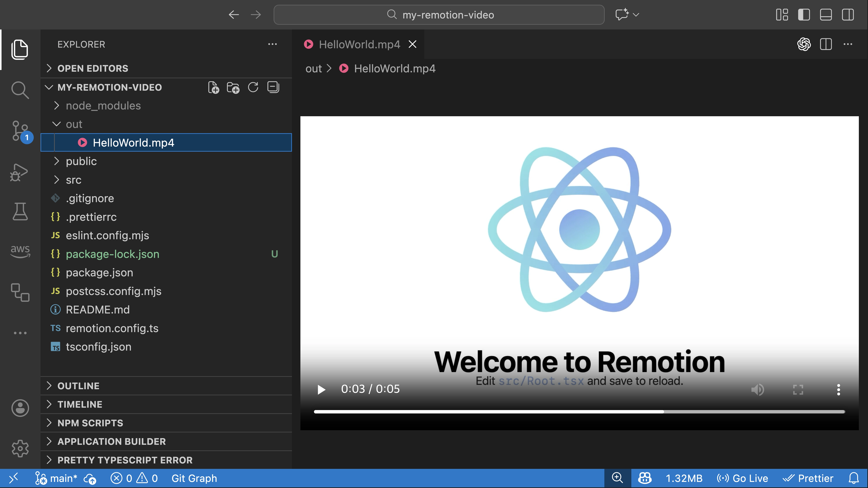Refresh the explorer tree

click(253, 87)
